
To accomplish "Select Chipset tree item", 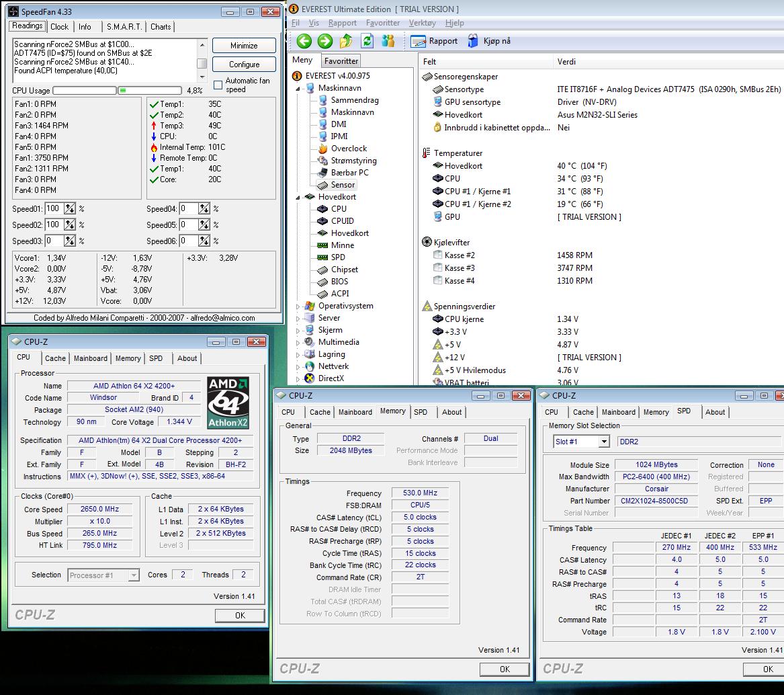I will point(338,269).
